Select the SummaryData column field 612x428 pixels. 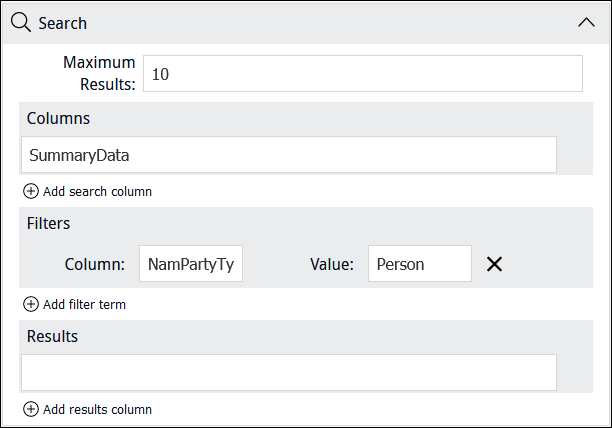point(289,155)
